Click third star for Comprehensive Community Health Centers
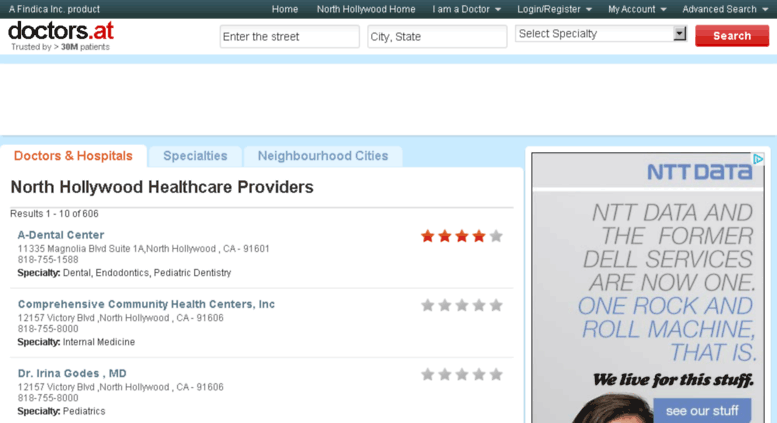 [x=461, y=306]
